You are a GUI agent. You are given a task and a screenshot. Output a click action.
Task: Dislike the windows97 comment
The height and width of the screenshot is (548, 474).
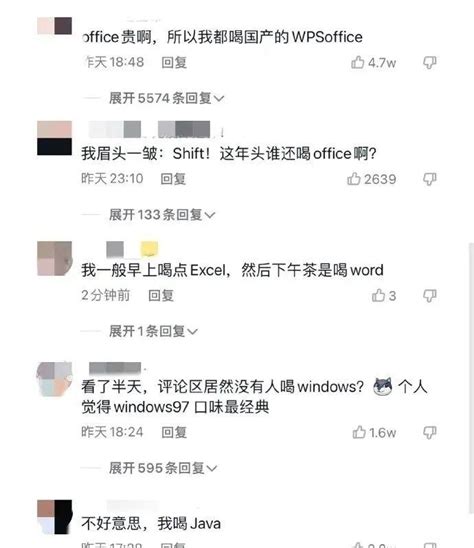coord(429,433)
